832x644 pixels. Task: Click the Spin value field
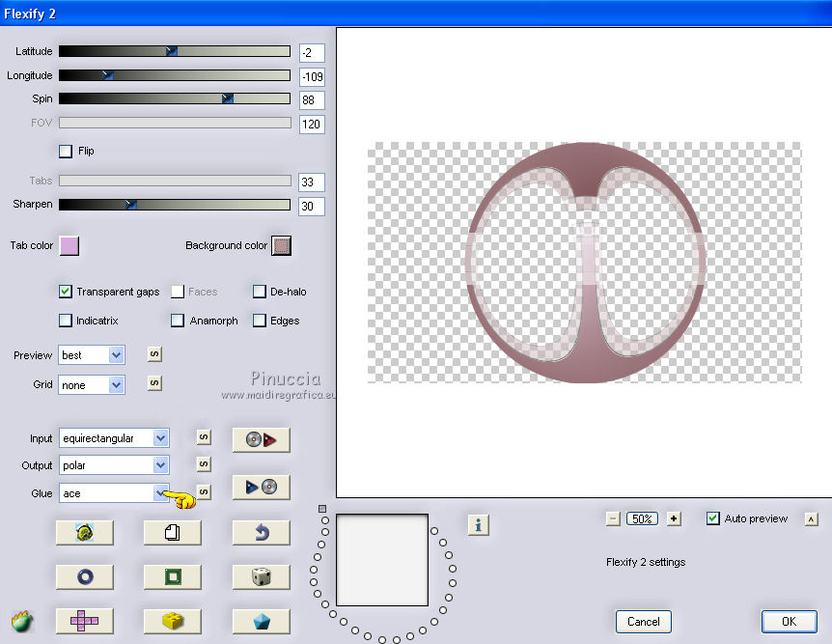click(x=312, y=100)
